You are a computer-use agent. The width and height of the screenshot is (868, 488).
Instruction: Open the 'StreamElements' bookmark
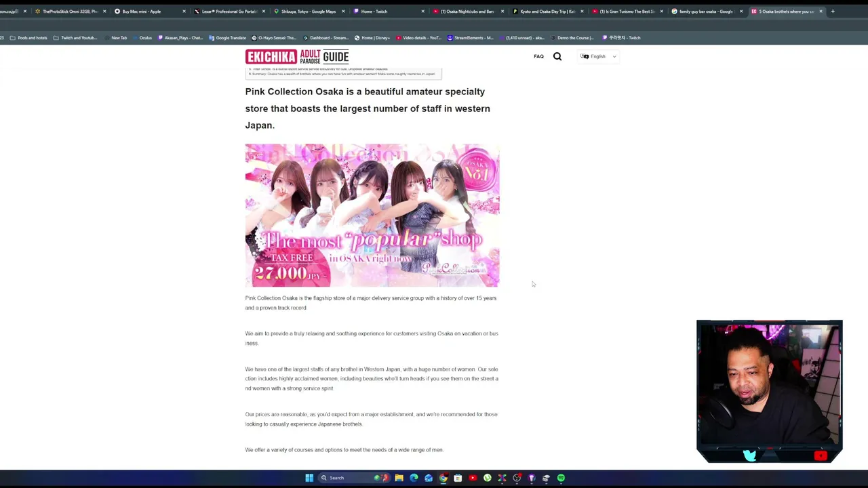pyautogui.click(x=470, y=38)
